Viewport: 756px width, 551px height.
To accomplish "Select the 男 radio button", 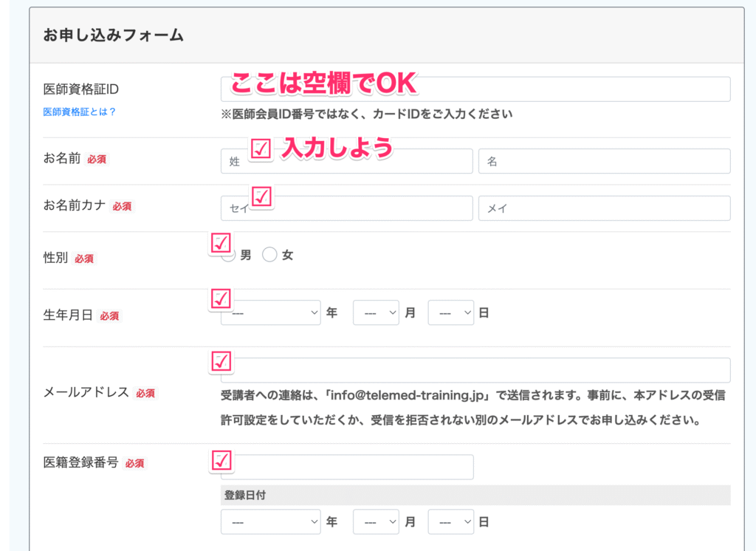I will (x=230, y=255).
